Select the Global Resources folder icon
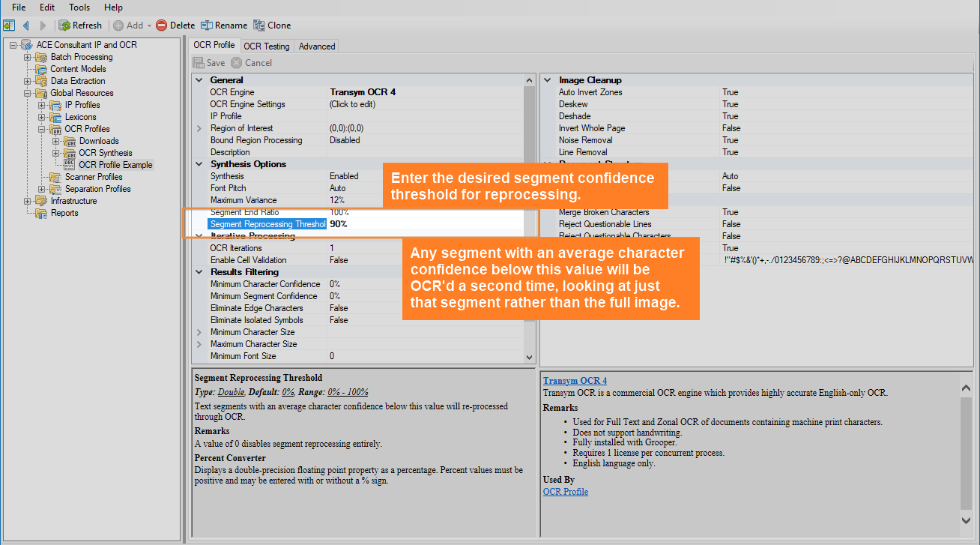980x545 pixels. point(41,93)
